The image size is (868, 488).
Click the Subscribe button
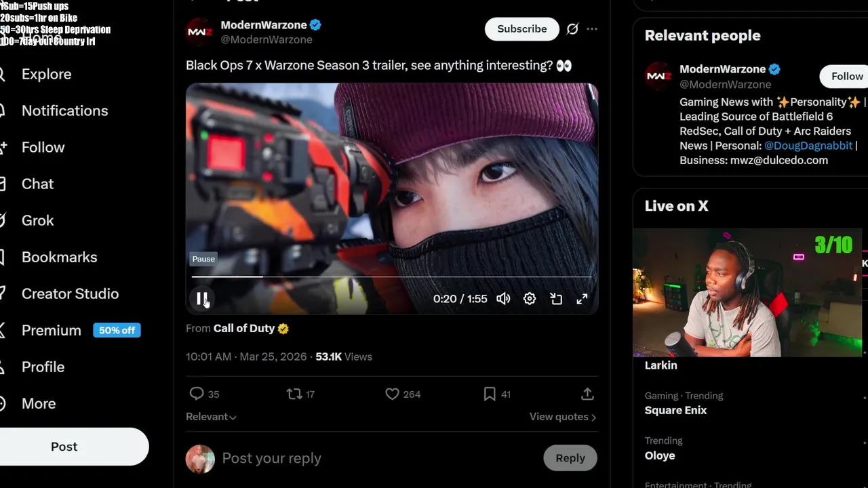[521, 29]
